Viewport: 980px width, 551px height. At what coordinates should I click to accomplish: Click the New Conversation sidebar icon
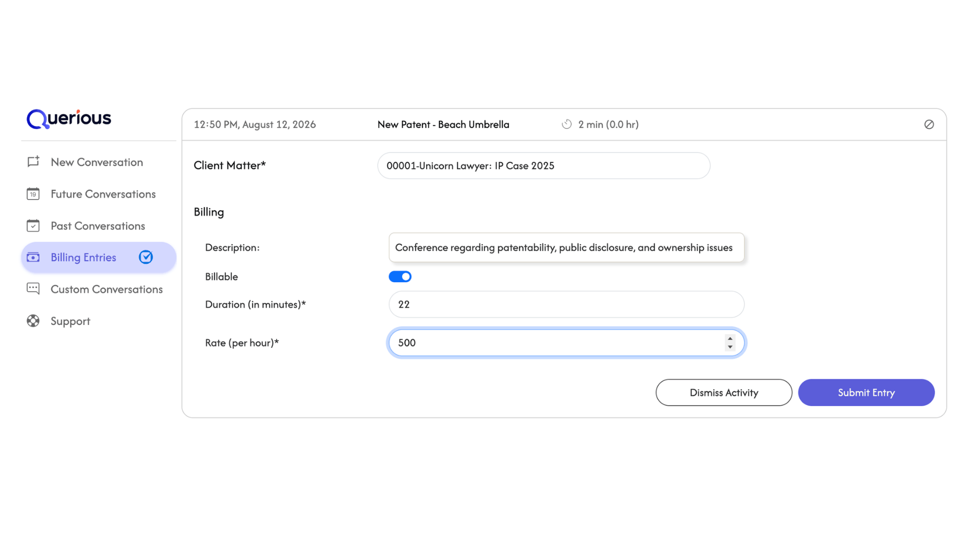(33, 162)
